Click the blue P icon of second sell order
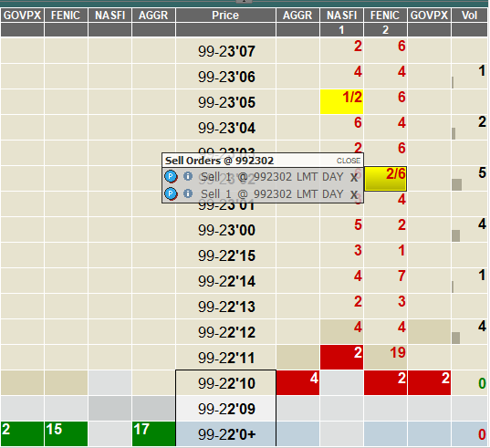 [x=171, y=193]
